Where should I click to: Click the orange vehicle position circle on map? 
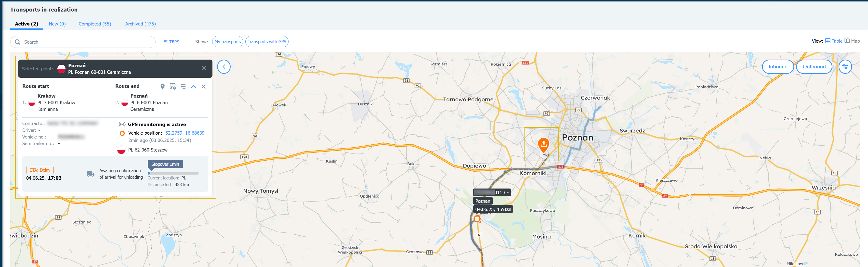[477, 219]
